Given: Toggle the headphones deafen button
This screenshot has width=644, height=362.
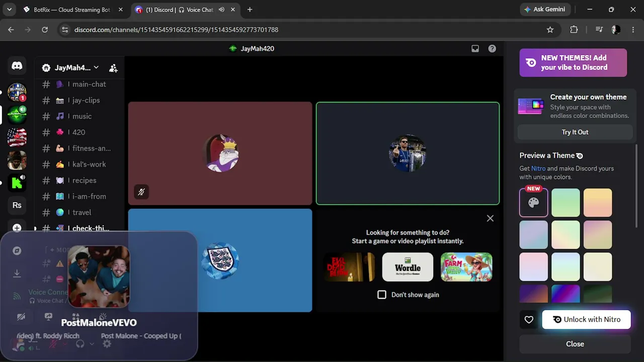Looking at the screenshot, I should pos(79,344).
